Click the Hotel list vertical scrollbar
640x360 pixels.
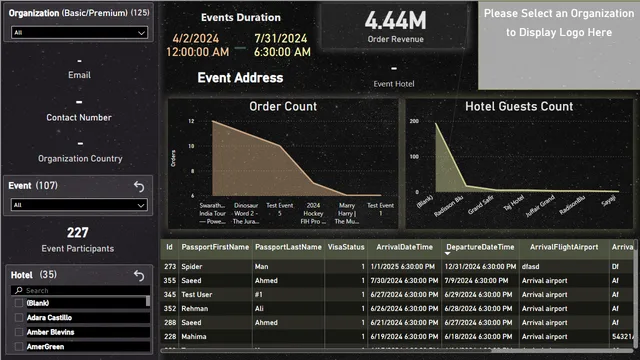click(148, 301)
